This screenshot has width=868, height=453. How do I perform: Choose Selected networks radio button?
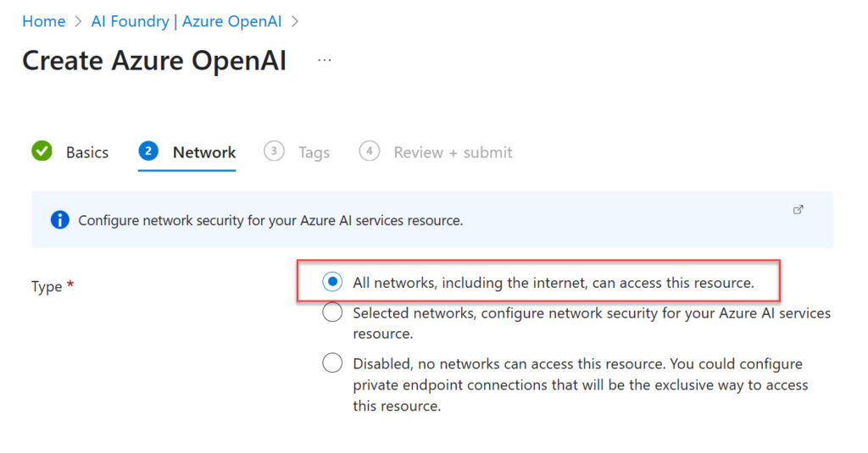[332, 312]
